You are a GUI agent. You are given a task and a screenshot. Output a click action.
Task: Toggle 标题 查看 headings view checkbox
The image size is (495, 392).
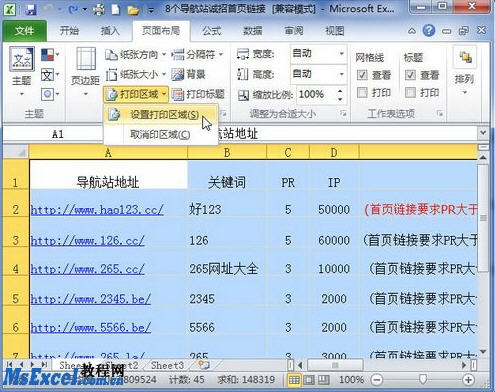[x=410, y=75]
